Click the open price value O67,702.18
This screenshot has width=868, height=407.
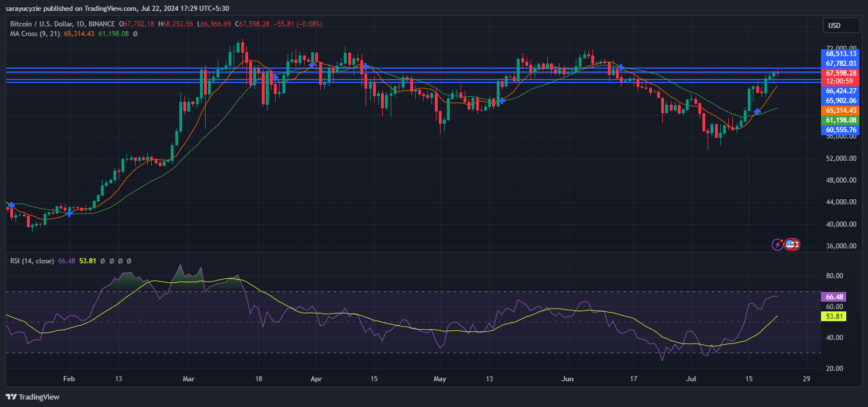point(138,24)
